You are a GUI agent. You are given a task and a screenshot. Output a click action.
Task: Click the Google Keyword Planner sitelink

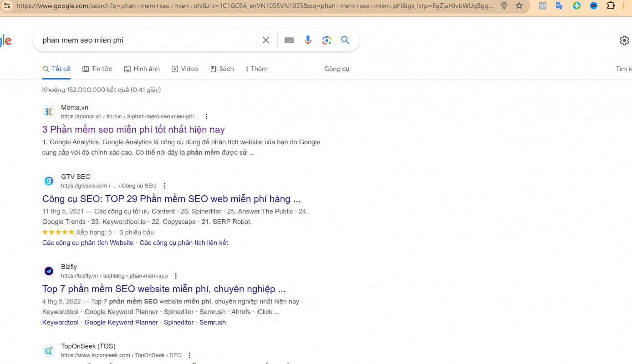[121, 322]
